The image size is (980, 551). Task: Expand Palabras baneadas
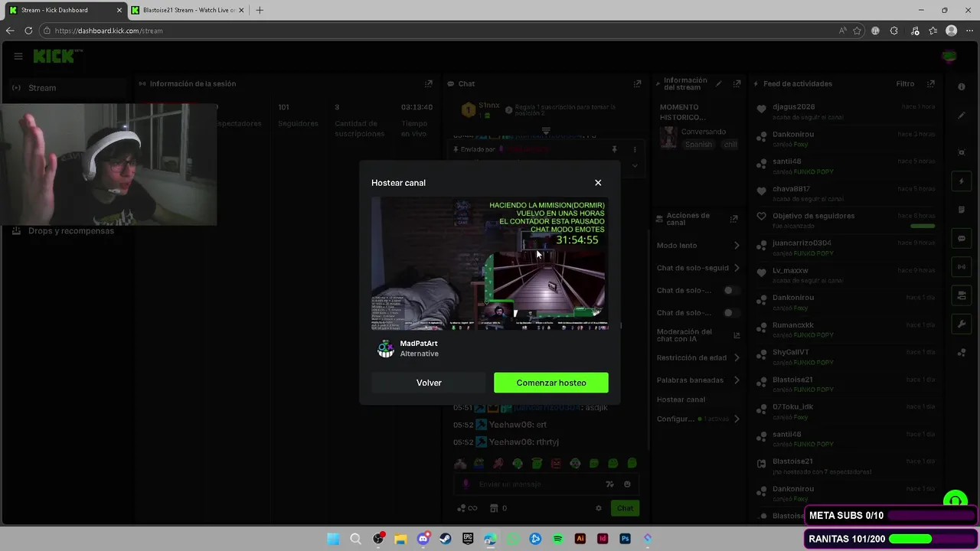click(x=698, y=380)
